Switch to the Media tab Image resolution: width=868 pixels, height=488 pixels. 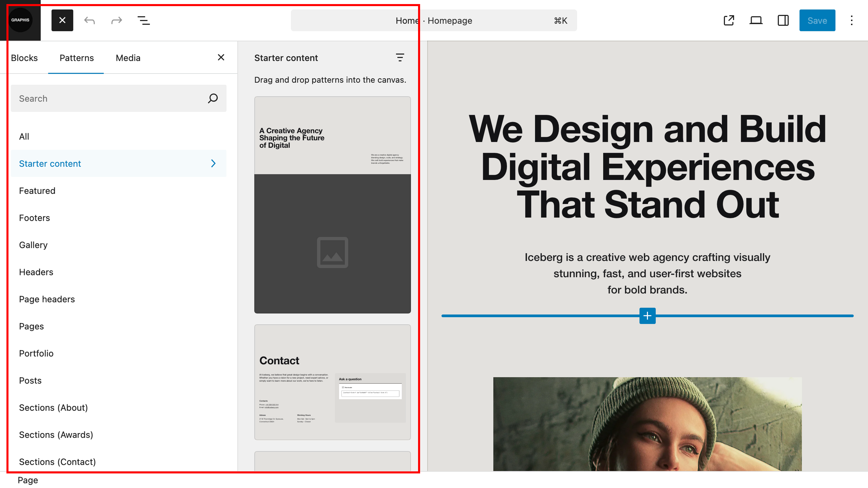click(128, 58)
